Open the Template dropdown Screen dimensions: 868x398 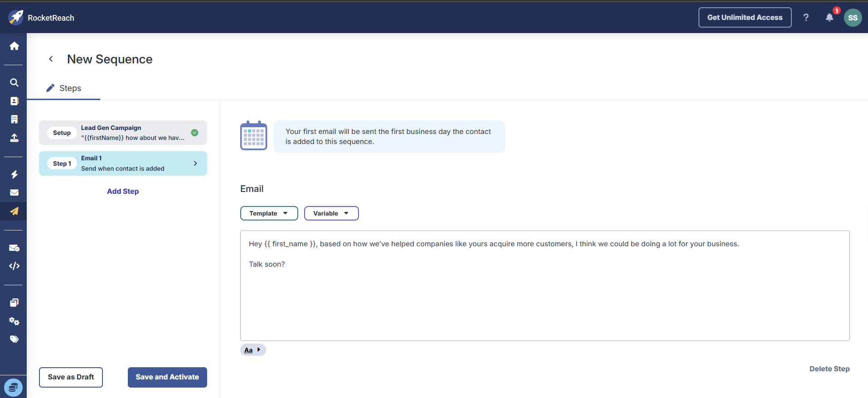pyautogui.click(x=269, y=213)
